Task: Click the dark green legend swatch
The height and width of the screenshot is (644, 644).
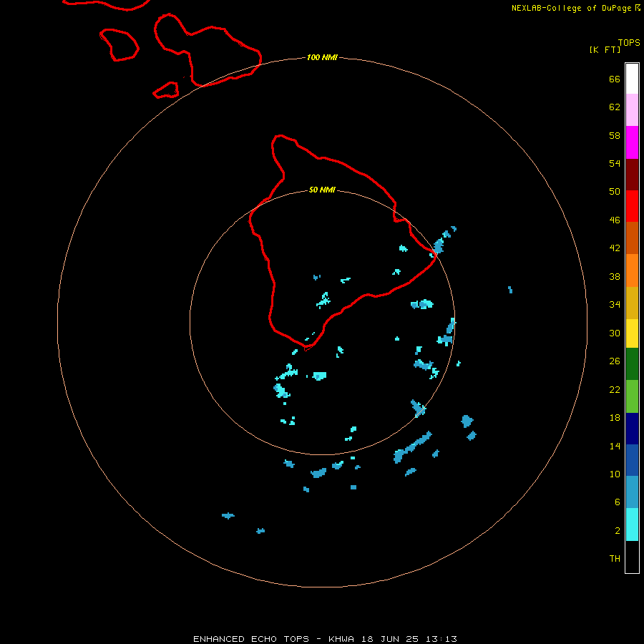Action: coord(632,364)
